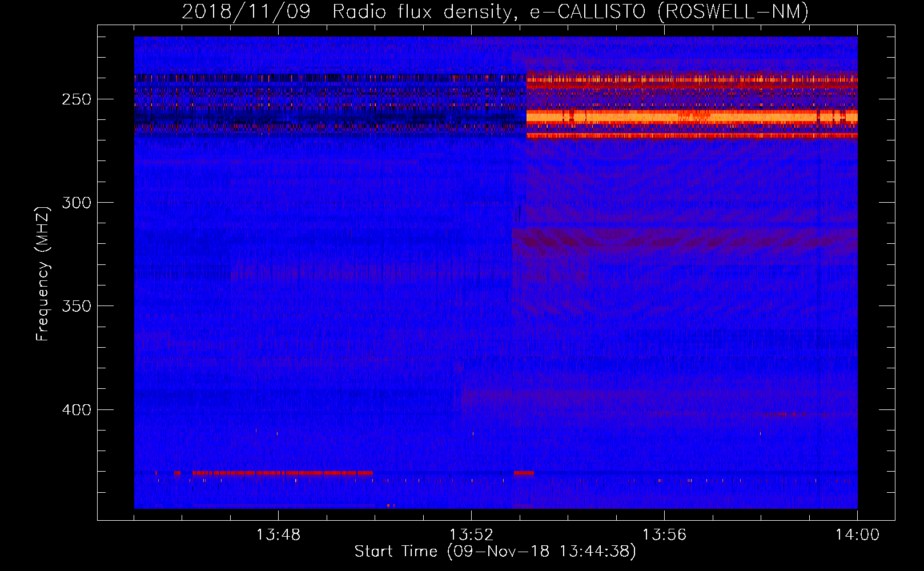Click the '14:00' time axis label

pos(857,535)
